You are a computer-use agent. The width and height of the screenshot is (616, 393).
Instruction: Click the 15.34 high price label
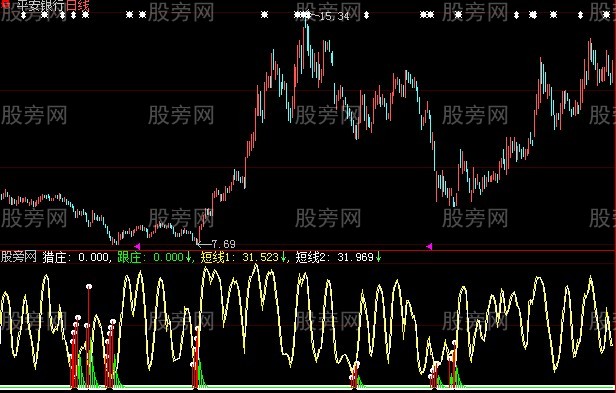334,16
